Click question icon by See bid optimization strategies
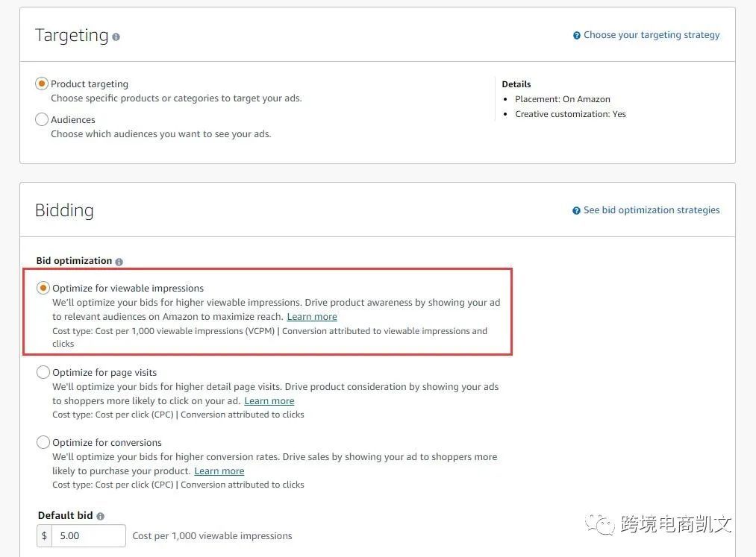This screenshot has height=557, width=756. [x=576, y=210]
